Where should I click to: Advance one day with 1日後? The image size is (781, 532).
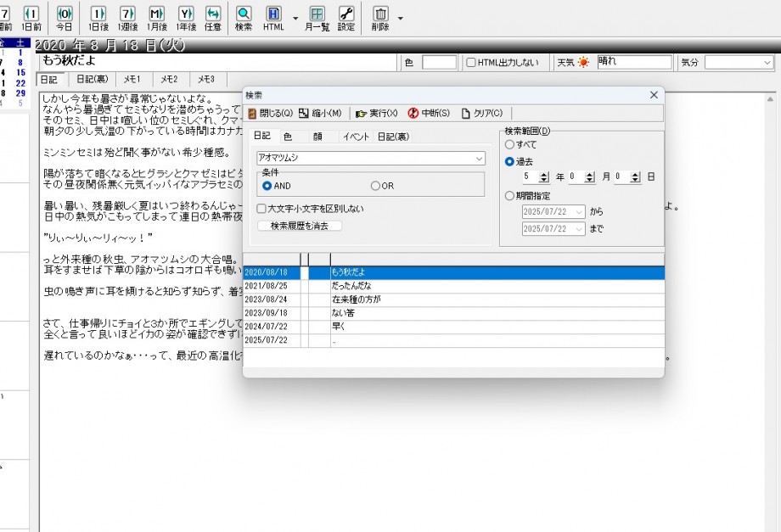point(98,18)
